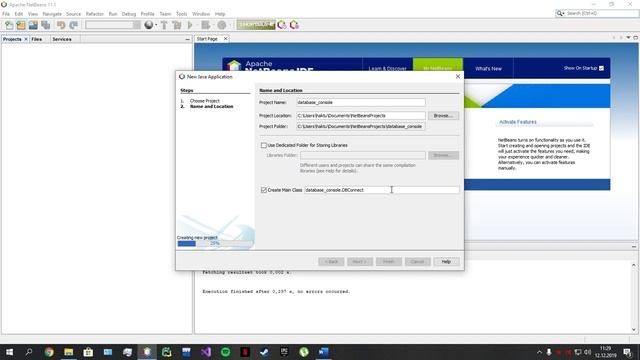This screenshot has height=360, width=640.
Task: Close the Start Page tab
Action: pyautogui.click(x=225, y=39)
